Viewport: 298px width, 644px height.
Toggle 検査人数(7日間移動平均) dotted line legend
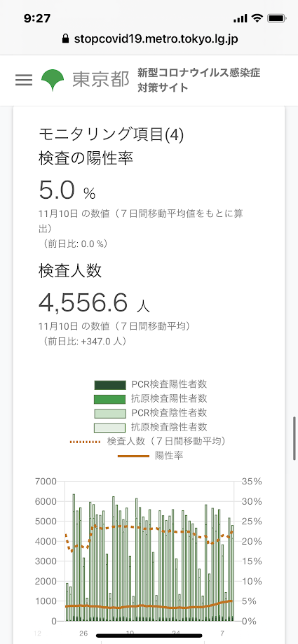tap(150, 442)
